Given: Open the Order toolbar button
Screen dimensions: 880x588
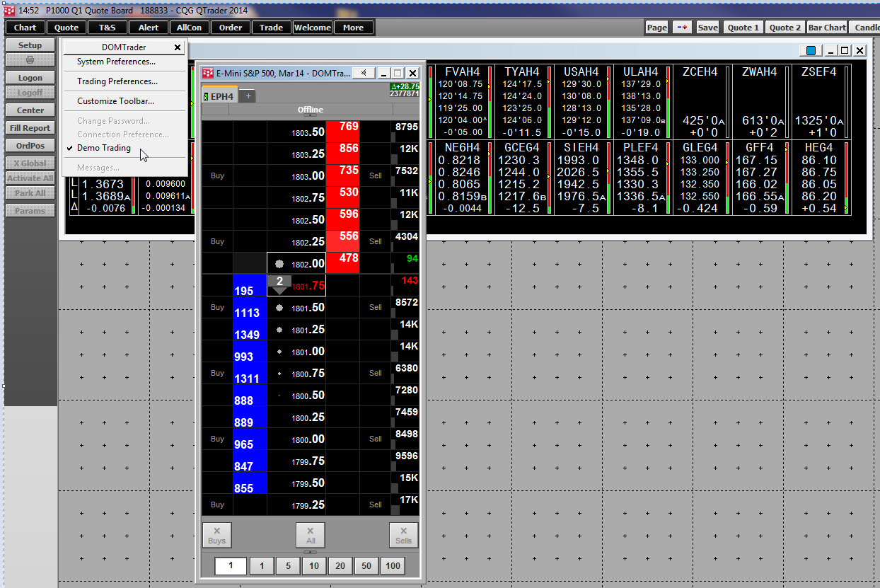Looking at the screenshot, I should click(x=231, y=28).
